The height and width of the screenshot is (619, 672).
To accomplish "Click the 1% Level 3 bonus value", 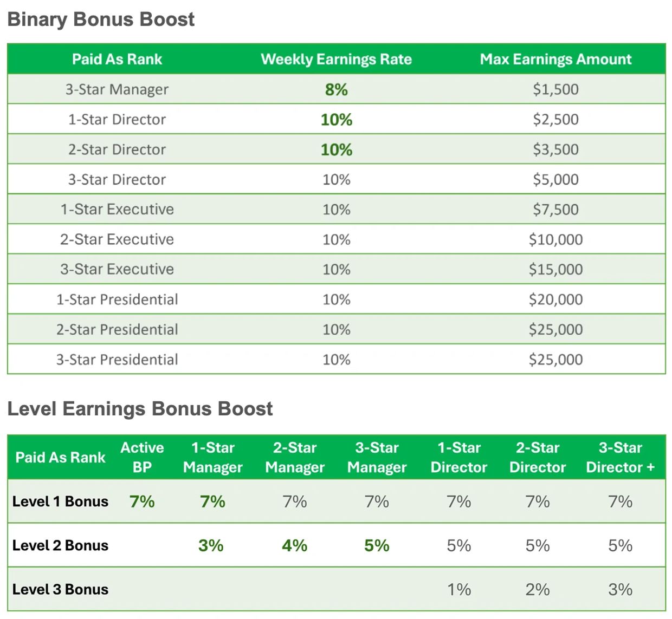I will [x=458, y=589].
